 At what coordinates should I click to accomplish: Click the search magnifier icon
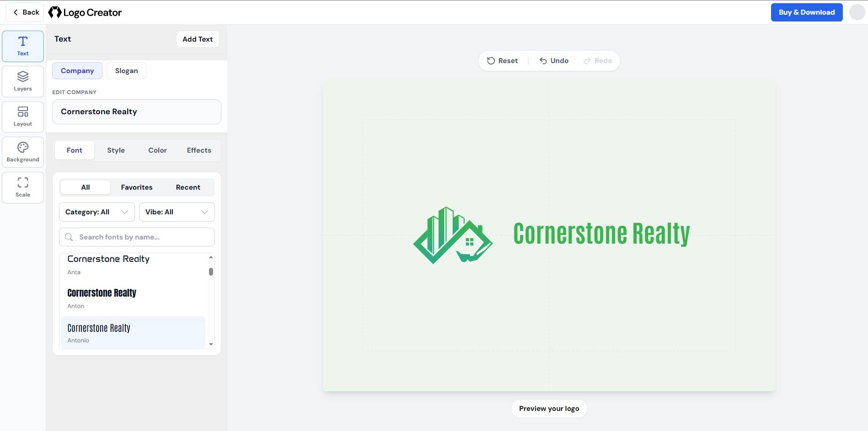pos(69,237)
